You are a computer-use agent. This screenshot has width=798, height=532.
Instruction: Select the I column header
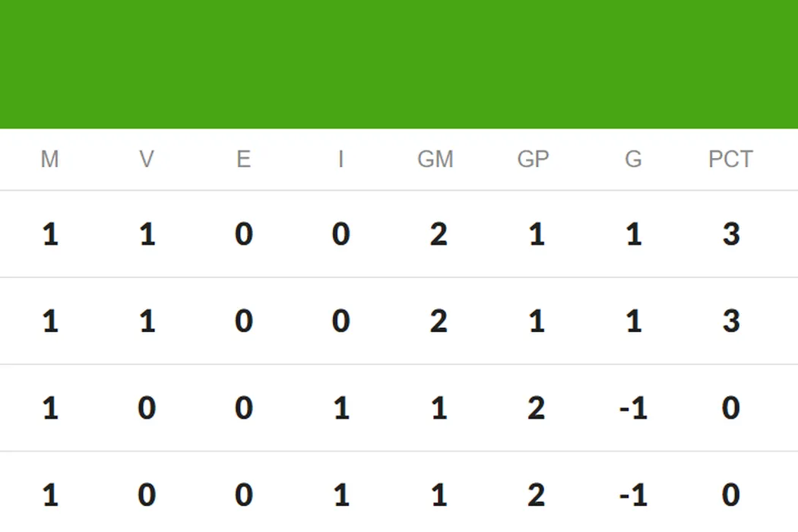[340, 160]
